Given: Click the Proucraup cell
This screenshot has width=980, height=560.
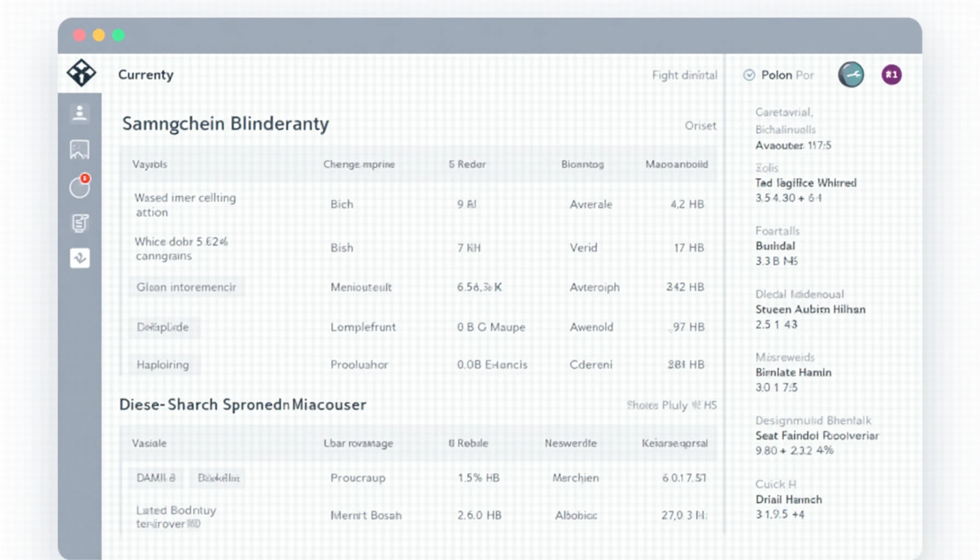Looking at the screenshot, I should click(358, 478).
